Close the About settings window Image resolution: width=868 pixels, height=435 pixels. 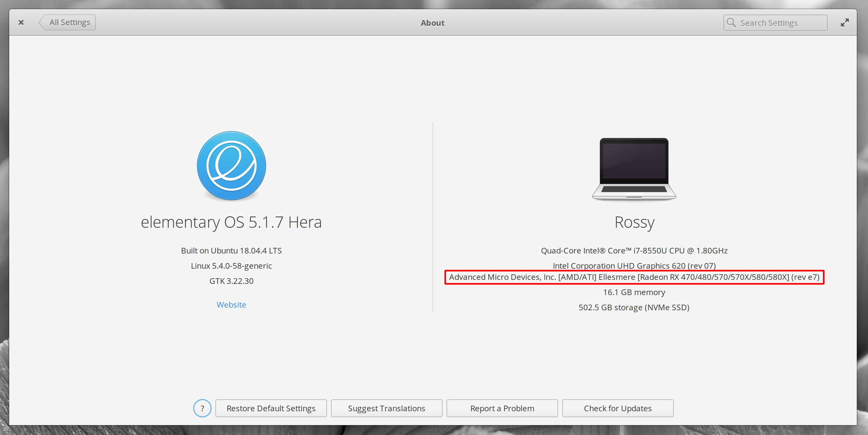(x=21, y=22)
